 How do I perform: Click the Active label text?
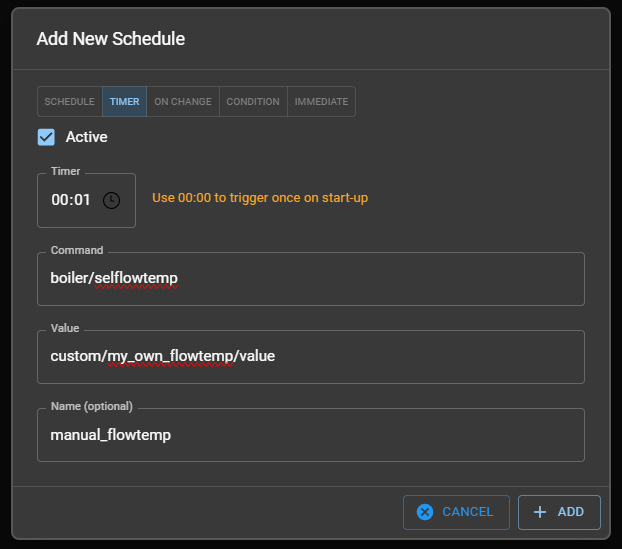click(86, 137)
